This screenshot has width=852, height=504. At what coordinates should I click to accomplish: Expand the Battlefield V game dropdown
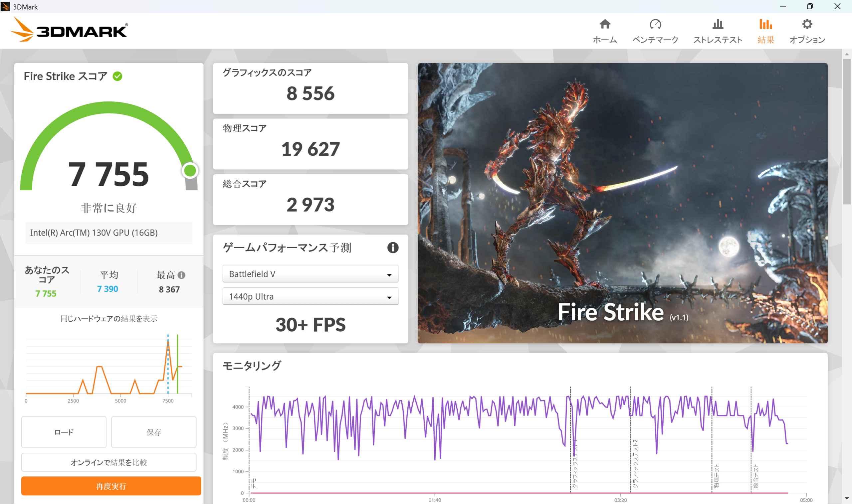click(310, 274)
